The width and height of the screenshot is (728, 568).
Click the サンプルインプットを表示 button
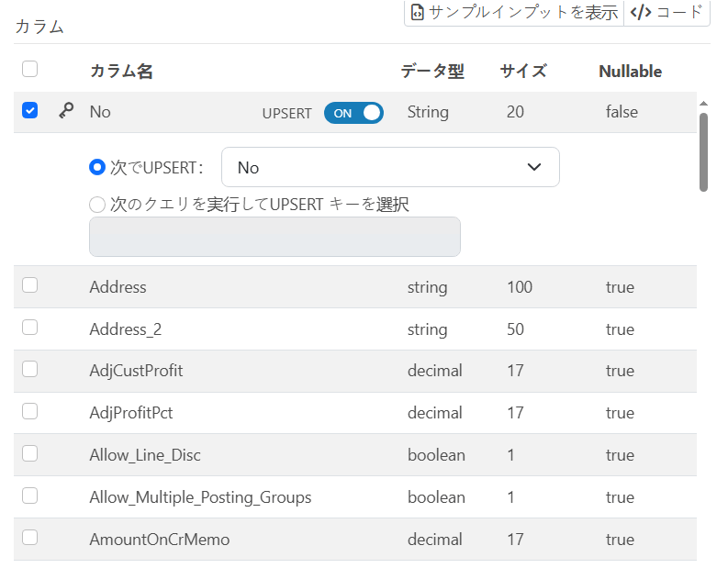pyautogui.click(x=513, y=12)
